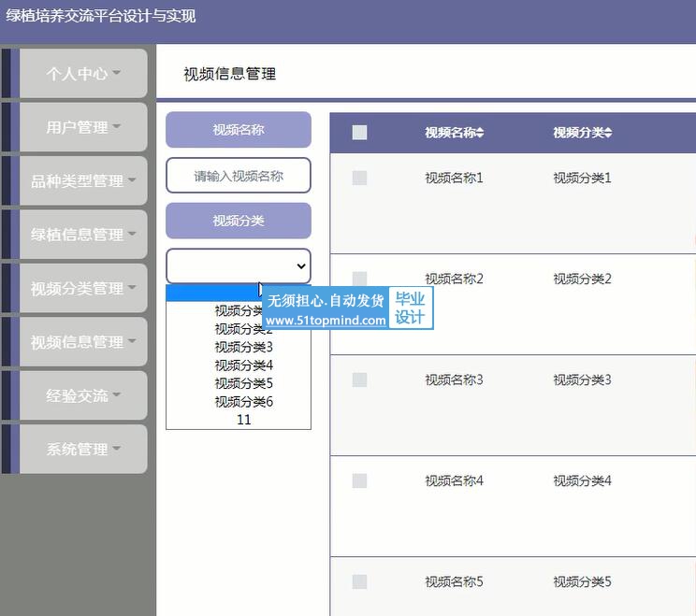The height and width of the screenshot is (616, 696).
Task: Choose option 11 in dropdown list
Action: [243, 420]
